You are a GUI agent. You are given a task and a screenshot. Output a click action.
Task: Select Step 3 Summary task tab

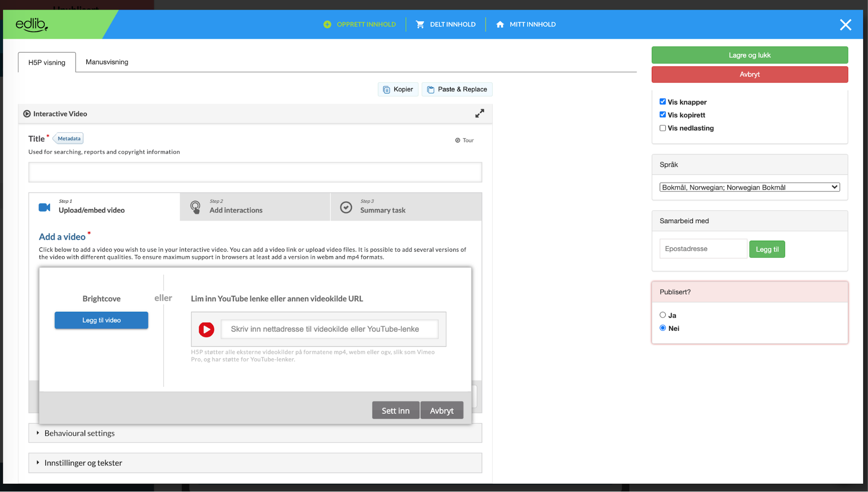[406, 207]
